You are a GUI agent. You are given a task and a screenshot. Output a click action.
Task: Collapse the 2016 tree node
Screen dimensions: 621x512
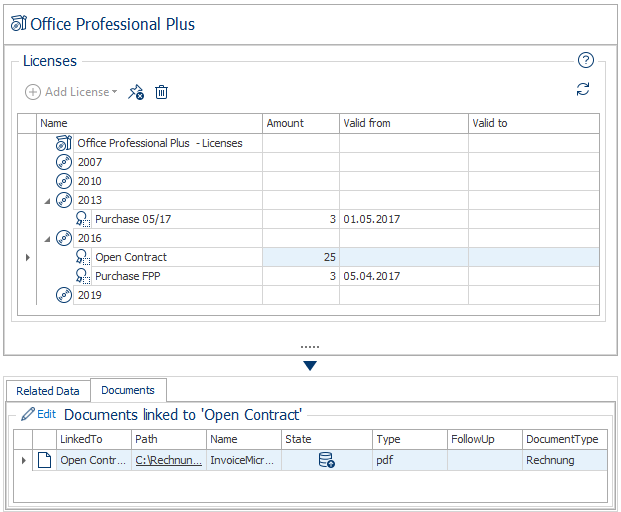coord(48,239)
